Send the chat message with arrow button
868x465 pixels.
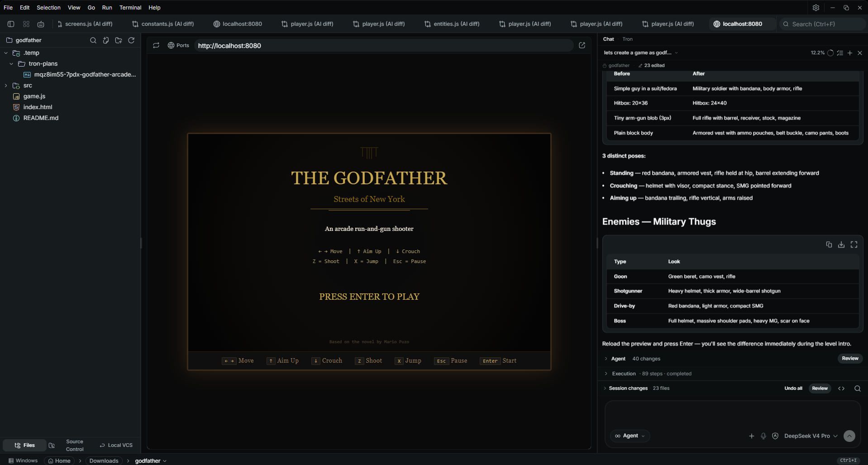click(x=849, y=436)
